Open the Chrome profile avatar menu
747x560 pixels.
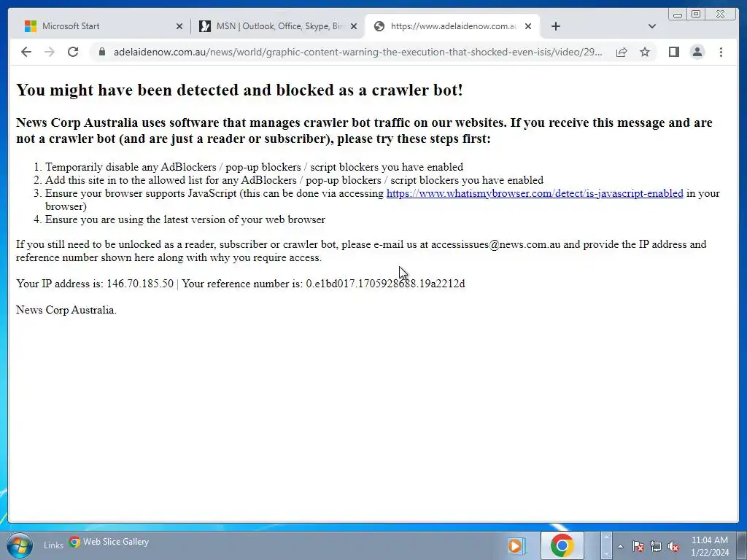[x=697, y=52]
